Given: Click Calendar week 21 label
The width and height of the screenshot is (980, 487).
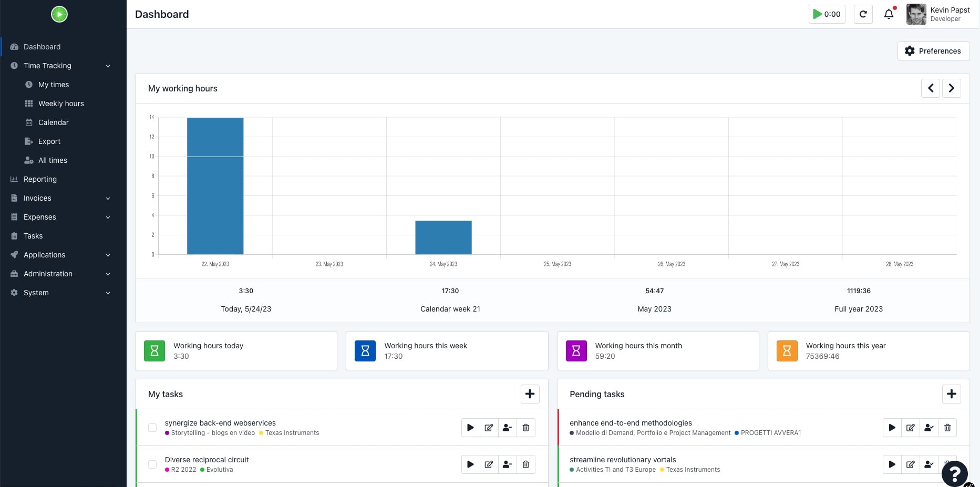Looking at the screenshot, I should click(450, 309).
